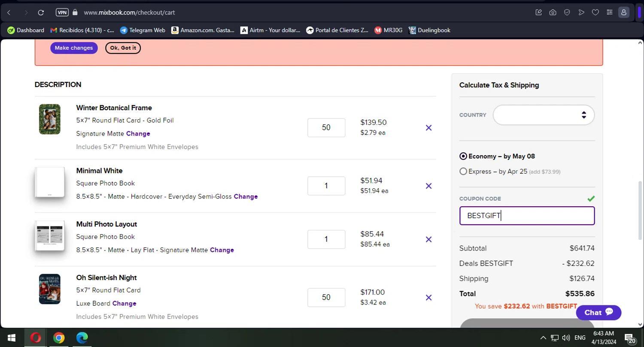Viewport: 644px width, 347px height.
Task: Open the taskbar clock and date
Action: click(604, 338)
